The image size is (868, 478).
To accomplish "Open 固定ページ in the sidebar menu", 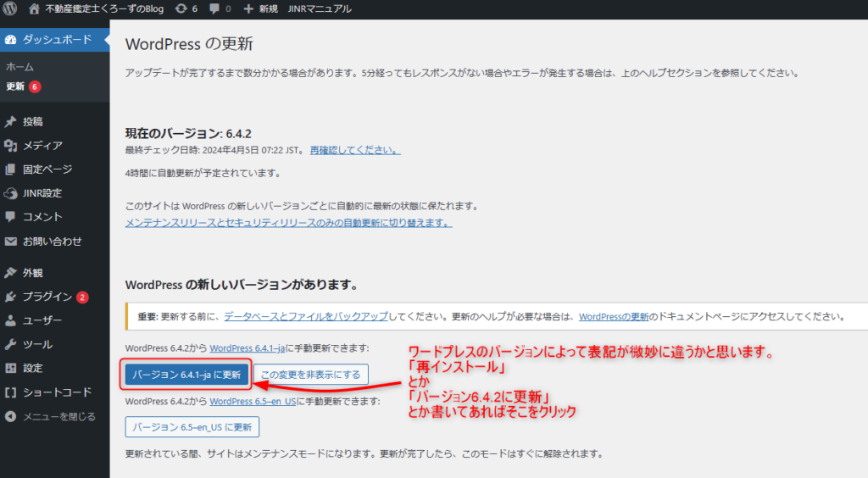I will [47, 170].
